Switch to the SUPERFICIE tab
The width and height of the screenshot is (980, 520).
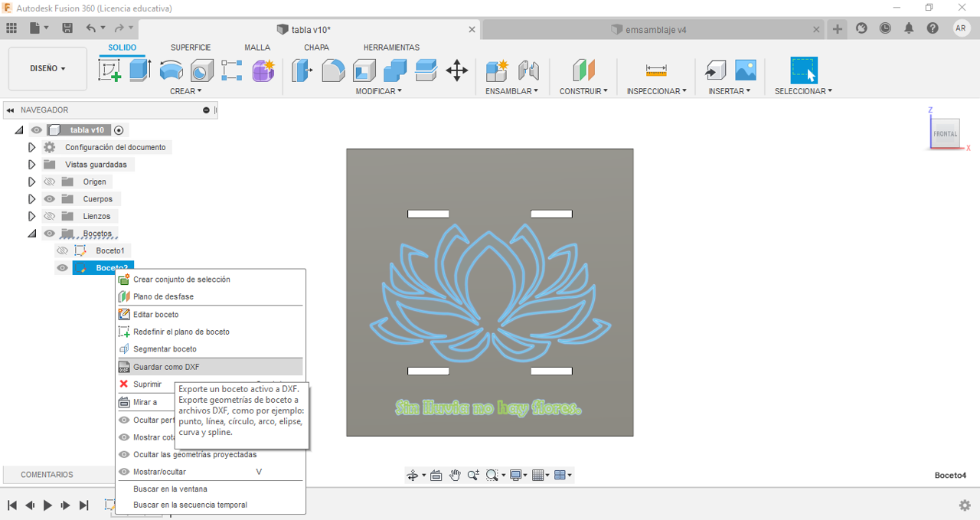coord(191,47)
